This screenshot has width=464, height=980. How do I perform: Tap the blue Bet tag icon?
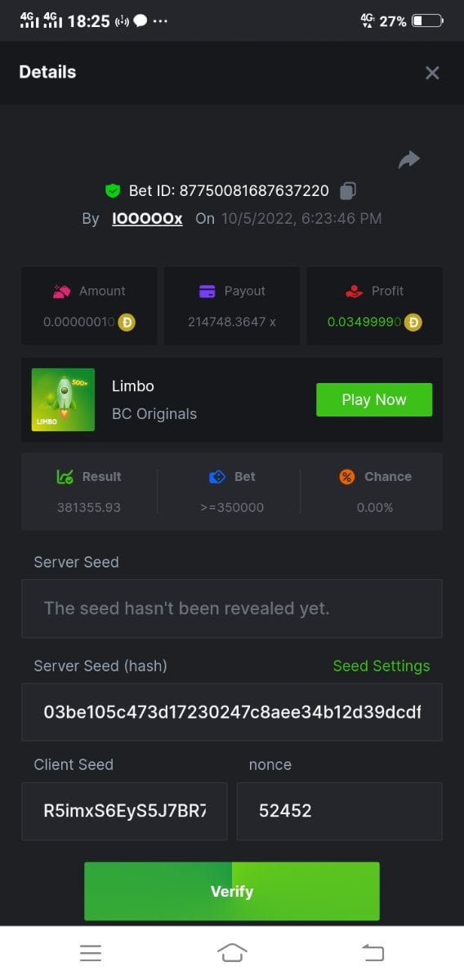click(217, 477)
